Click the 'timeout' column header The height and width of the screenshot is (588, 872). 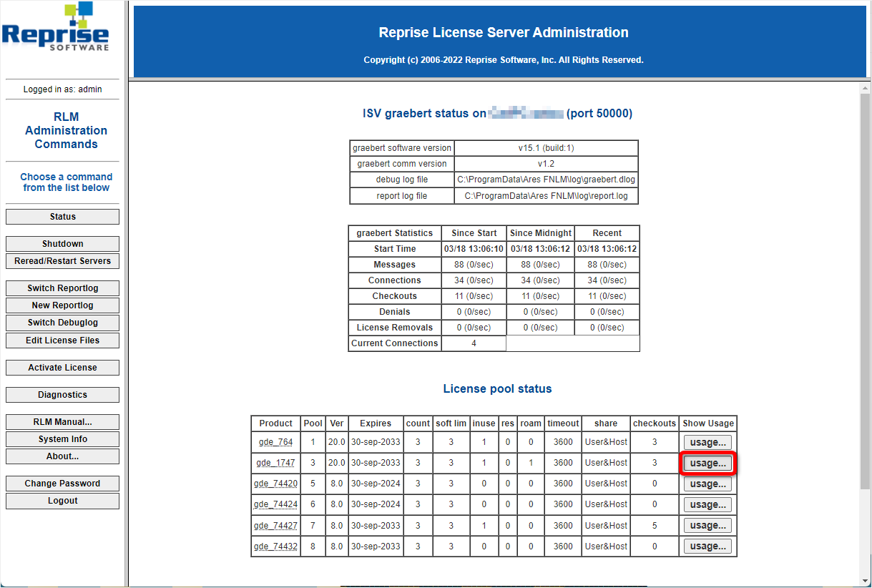(x=563, y=423)
